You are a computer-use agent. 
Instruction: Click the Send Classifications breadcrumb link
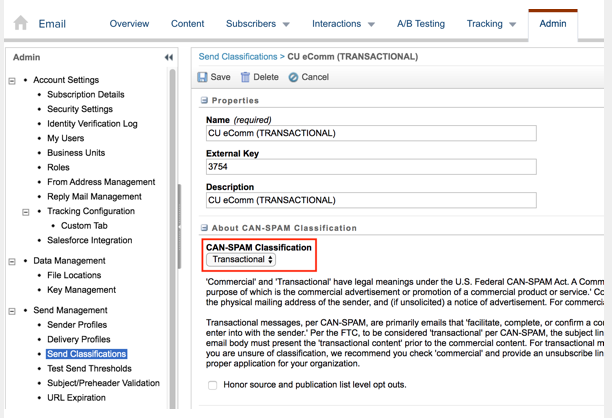tap(238, 57)
